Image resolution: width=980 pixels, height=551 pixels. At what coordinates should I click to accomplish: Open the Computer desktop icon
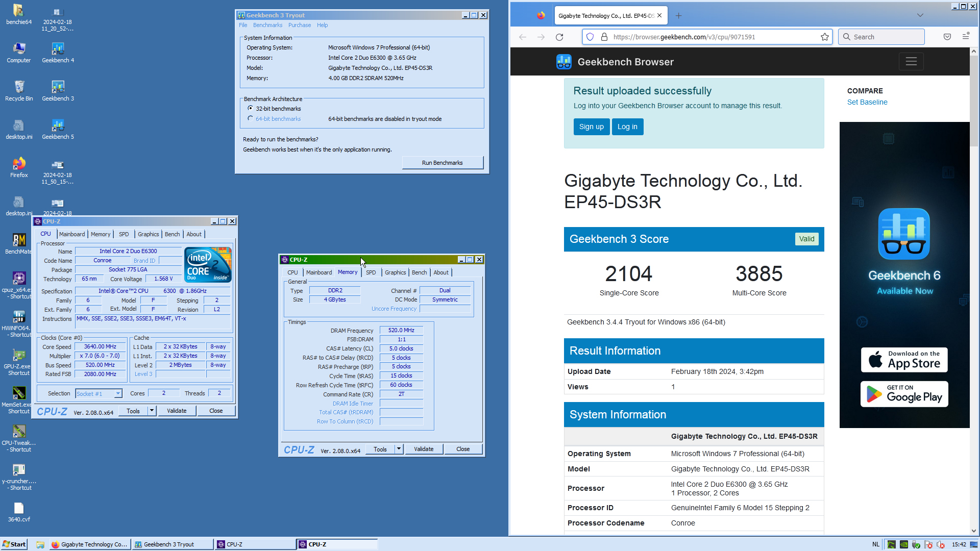(19, 53)
